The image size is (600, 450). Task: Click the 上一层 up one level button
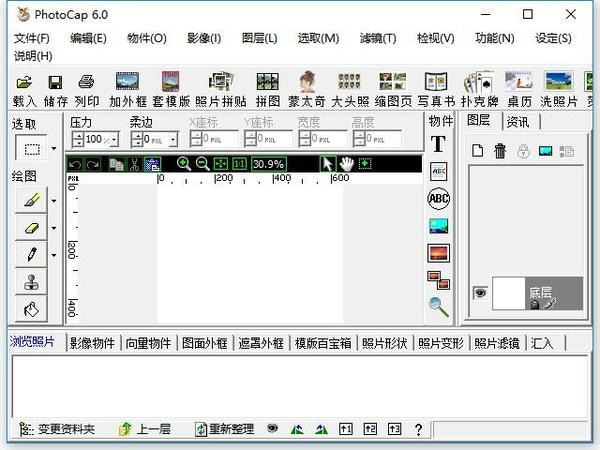tap(145, 429)
